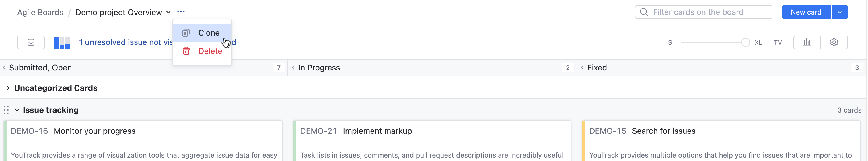Click the three-dot board actions icon
This screenshot has height=161, width=868.
[x=181, y=12]
